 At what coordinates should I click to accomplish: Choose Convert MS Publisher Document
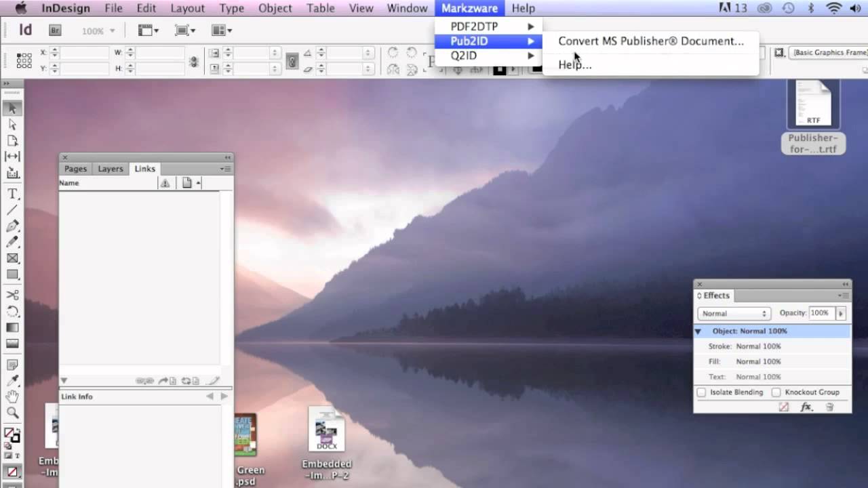click(651, 41)
